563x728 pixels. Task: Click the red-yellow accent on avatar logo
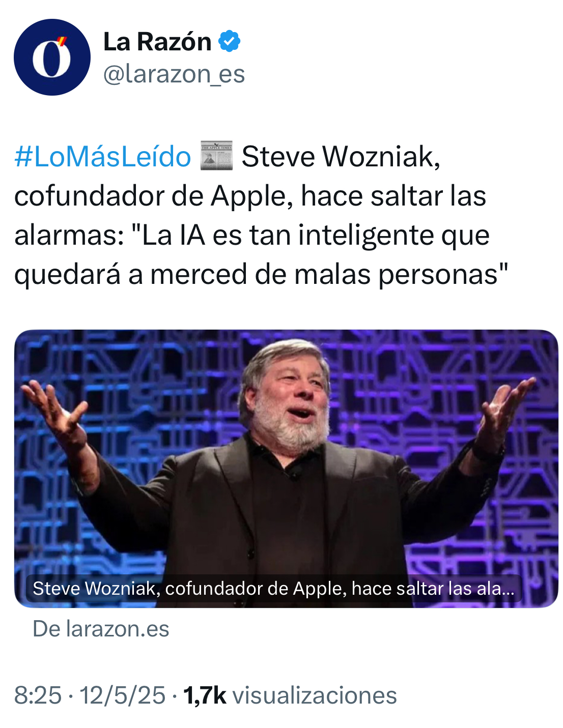point(63,41)
